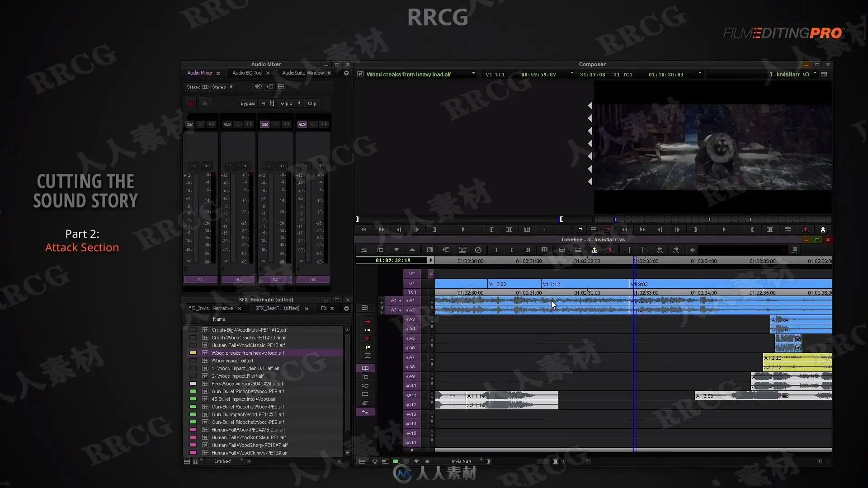Solo mixer channel A7

coord(269,166)
